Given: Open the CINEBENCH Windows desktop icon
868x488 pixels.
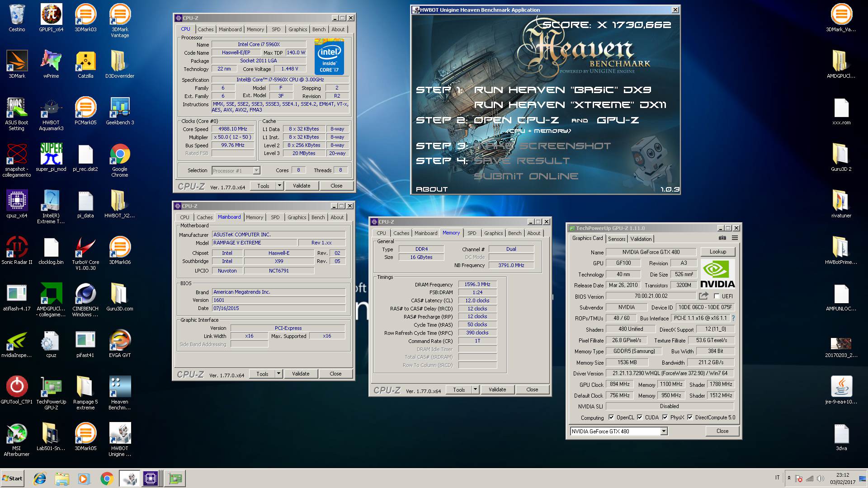Looking at the screenshot, I should (85, 300).
